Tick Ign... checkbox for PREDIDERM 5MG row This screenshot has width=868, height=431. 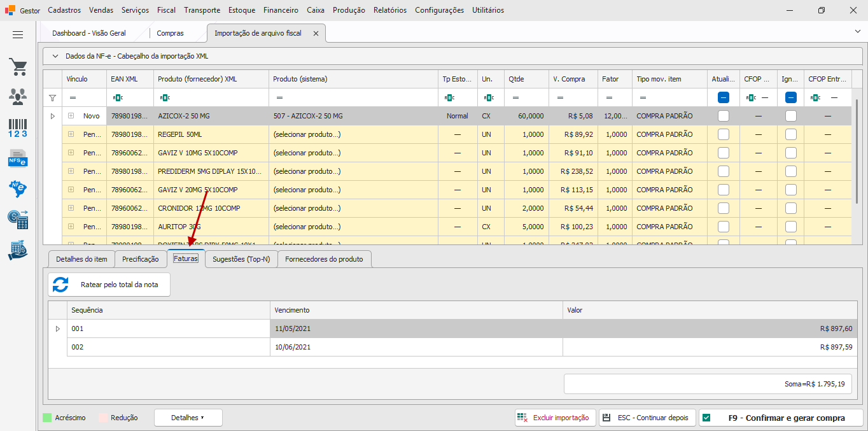[x=791, y=171]
